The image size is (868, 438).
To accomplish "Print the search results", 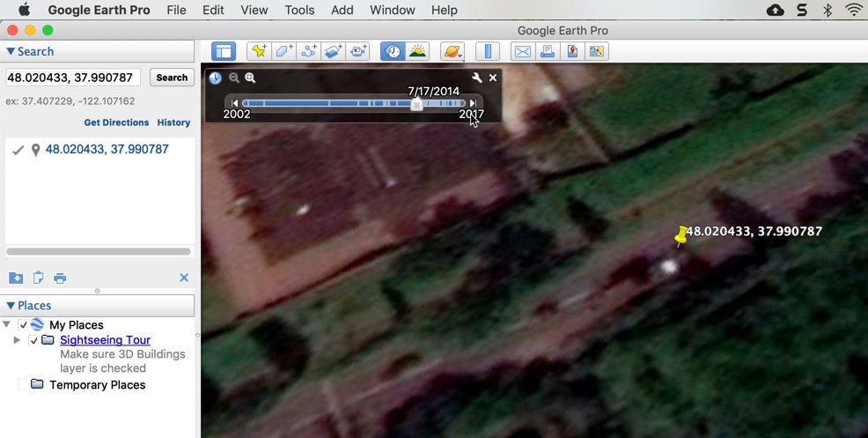I will click(x=60, y=278).
